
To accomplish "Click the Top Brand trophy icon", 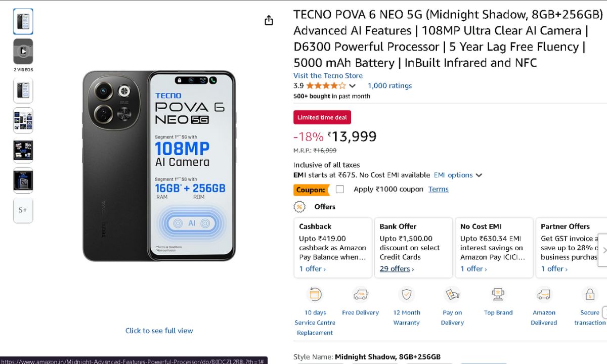I will coord(498,294).
